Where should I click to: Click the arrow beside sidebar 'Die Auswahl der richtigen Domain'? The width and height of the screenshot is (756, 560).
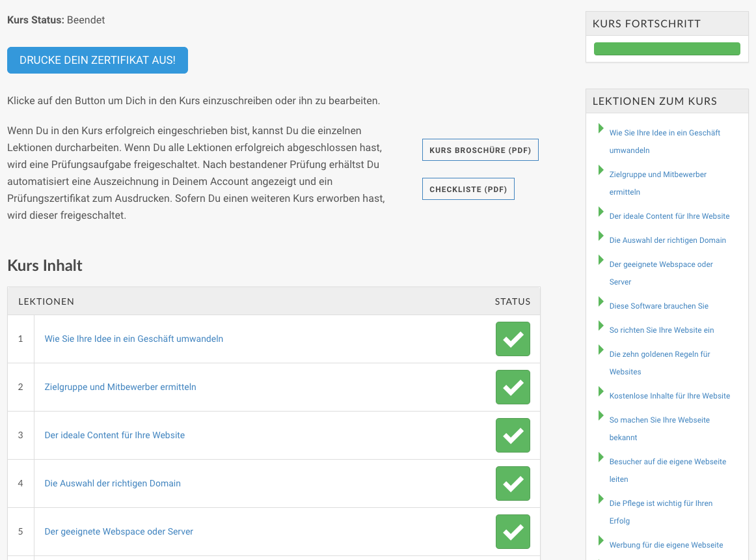pos(601,236)
